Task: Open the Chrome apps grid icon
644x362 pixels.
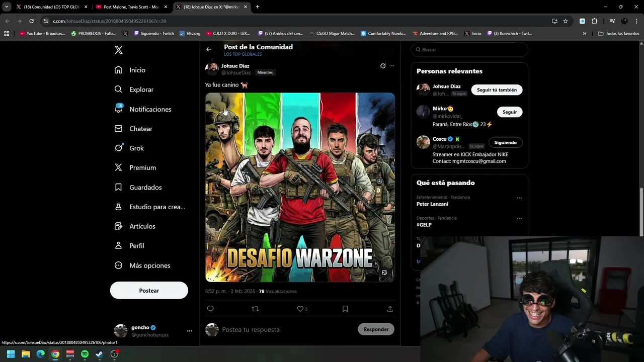Action: pyautogui.click(x=7, y=34)
